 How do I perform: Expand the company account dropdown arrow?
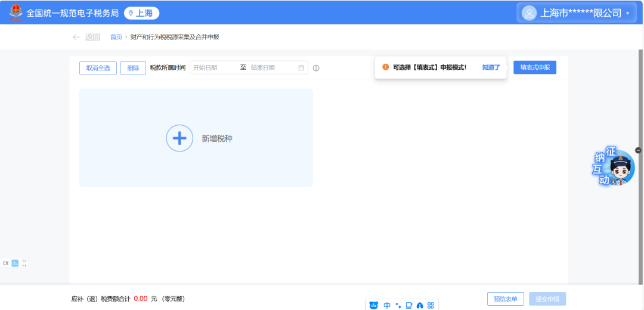627,13
